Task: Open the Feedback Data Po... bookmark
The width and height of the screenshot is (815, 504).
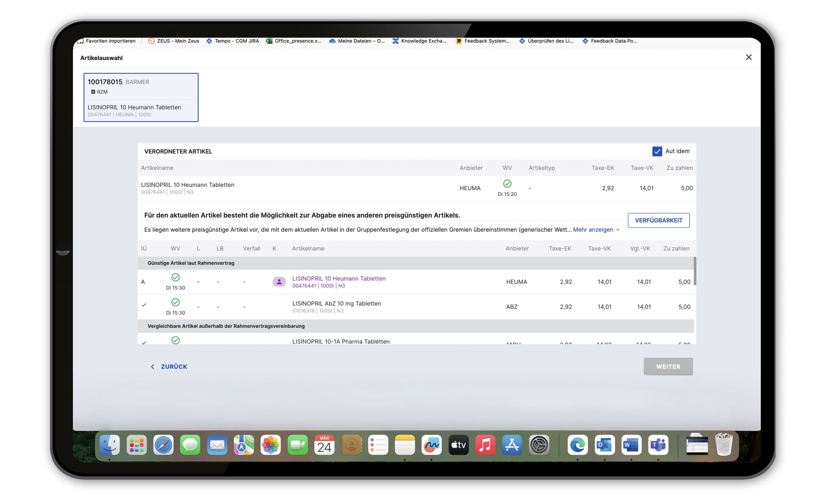Action: pyautogui.click(x=609, y=41)
